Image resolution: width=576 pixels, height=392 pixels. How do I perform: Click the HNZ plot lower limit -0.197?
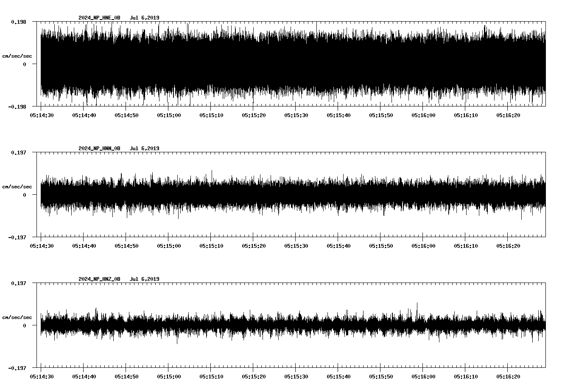coord(17,368)
